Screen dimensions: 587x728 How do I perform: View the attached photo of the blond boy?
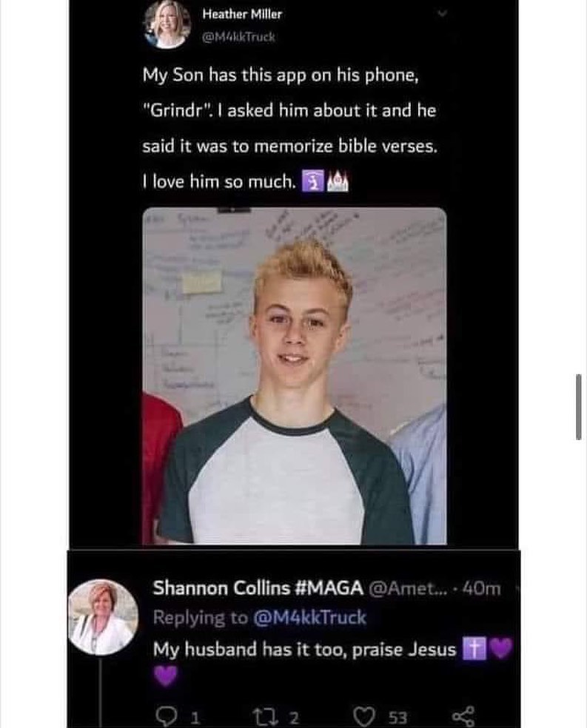[295, 376]
